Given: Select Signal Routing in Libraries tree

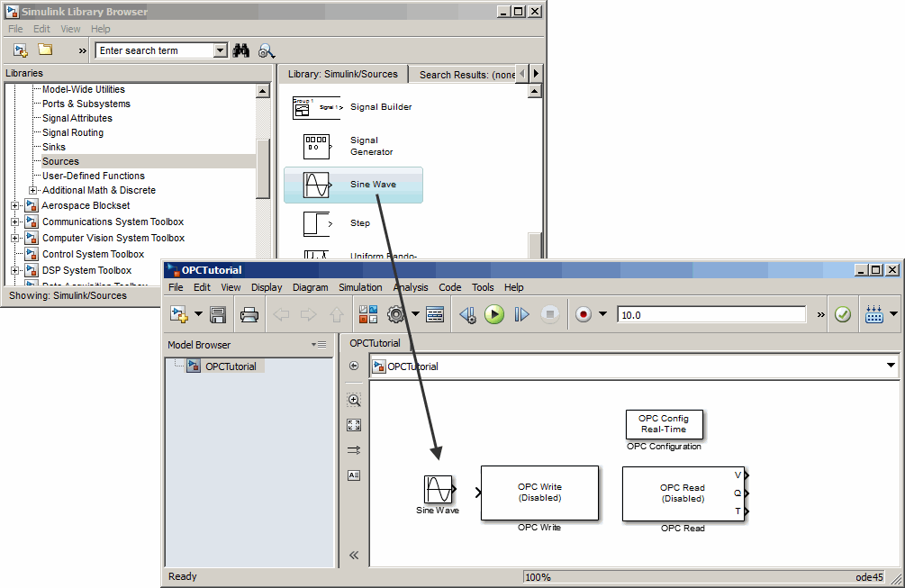Looking at the screenshot, I should [73, 132].
